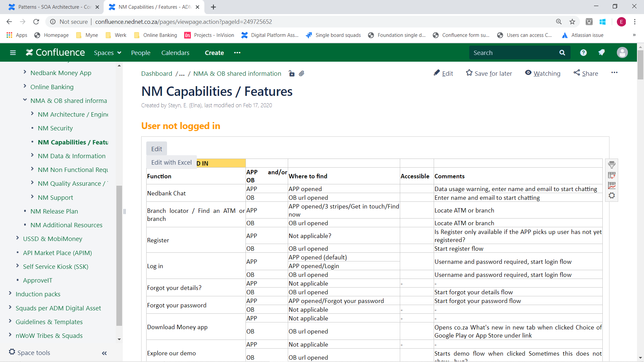Viewport: 644px width, 362px height.
Task: Click the page restrictions unlock icon
Action: pos(291,73)
